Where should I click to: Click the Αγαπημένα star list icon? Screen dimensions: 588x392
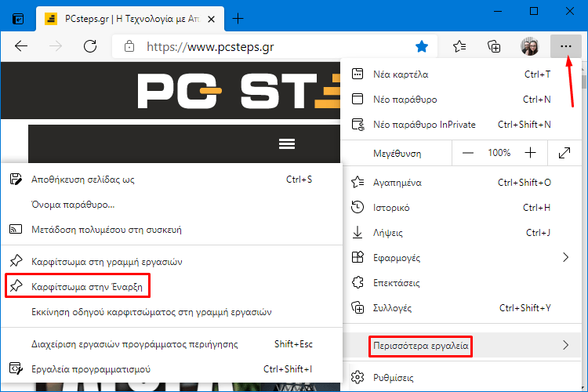(x=358, y=183)
